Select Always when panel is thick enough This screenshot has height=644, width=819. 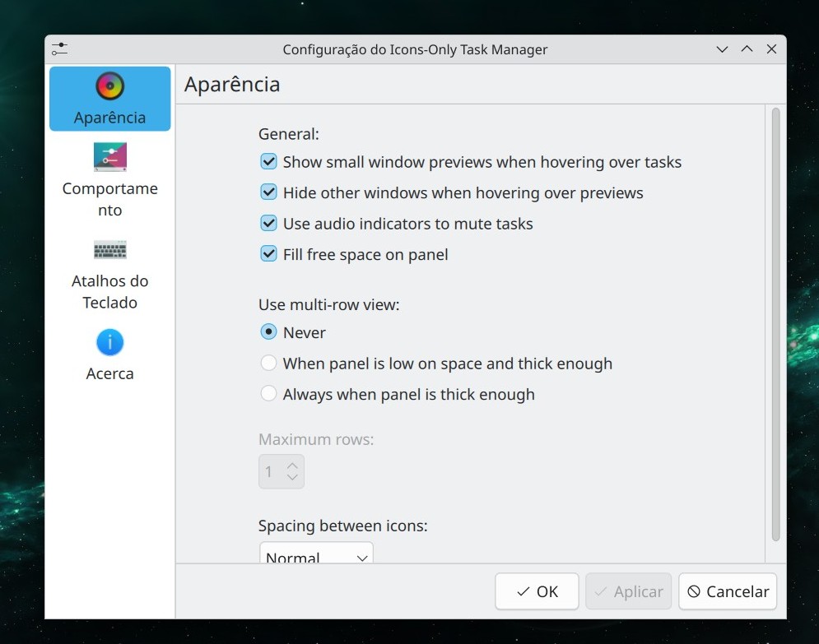tap(268, 394)
